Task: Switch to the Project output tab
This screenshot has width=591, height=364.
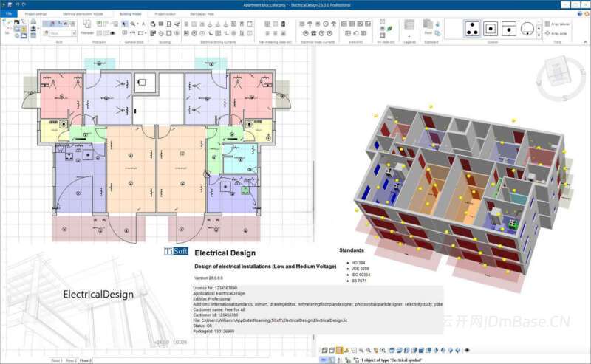Action: [x=165, y=14]
